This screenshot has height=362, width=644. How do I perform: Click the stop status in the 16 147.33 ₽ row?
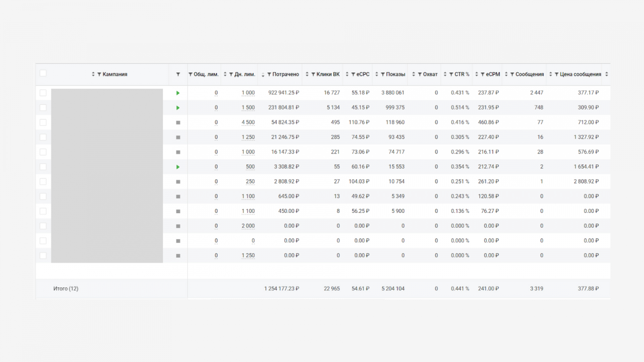point(178,152)
